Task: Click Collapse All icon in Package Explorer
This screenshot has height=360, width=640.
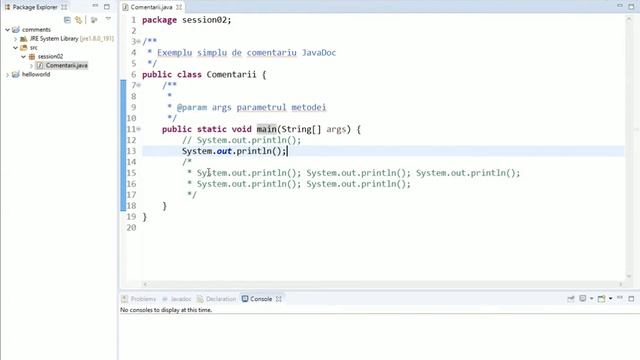Action: tap(67, 20)
